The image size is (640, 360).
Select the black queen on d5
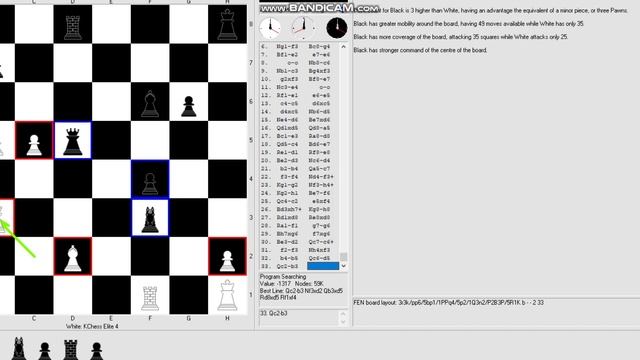(x=73, y=141)
